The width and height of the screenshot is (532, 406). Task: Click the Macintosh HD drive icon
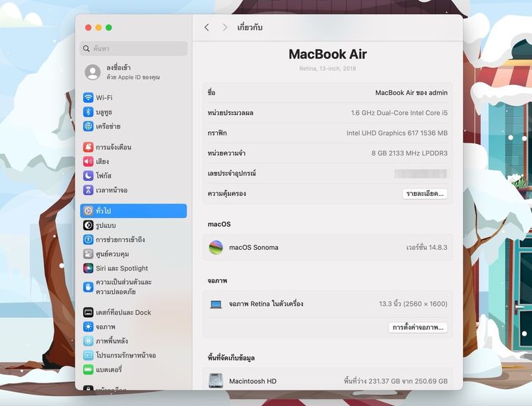(x=216, y=380)
